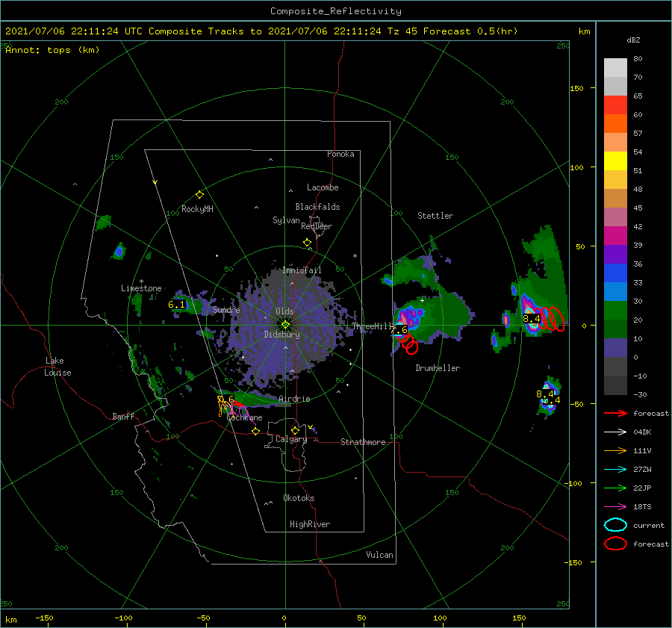Click the magenta swatch in dBZ scale
672x628 pixels.
615,236
